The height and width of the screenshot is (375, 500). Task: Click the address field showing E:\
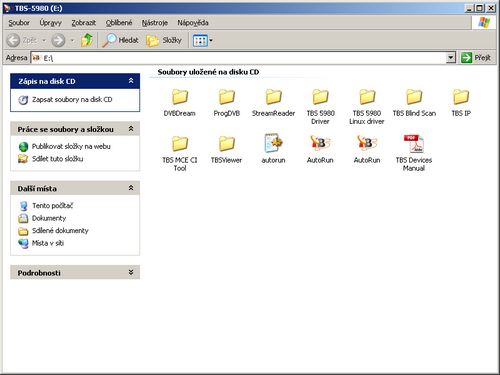[x=239, y=58]
